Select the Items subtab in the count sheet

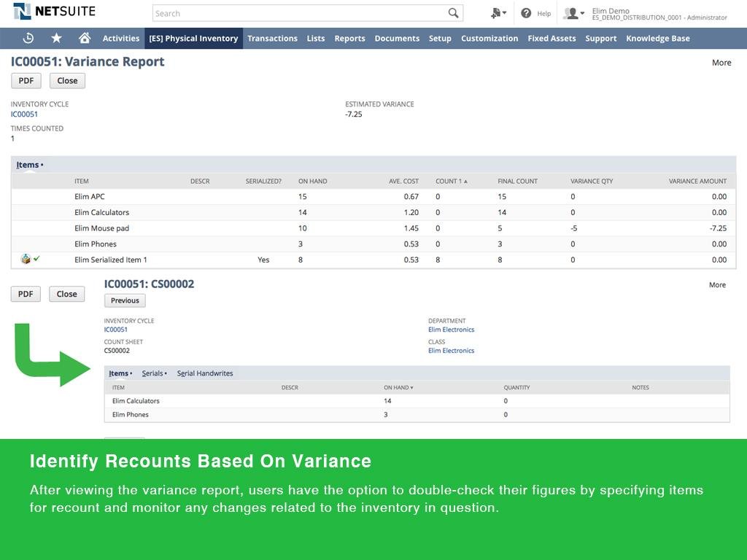click(120, 373)
